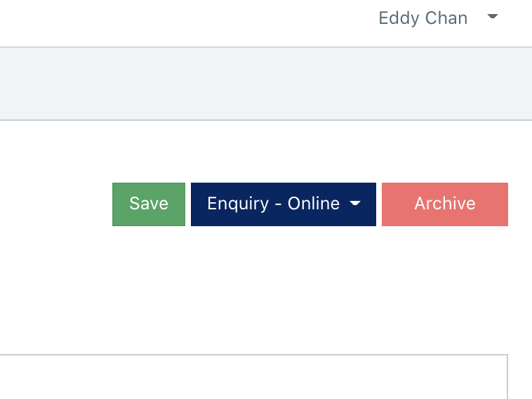
Task: Expand the account menu caret at top right
Action: coord(493,17)
